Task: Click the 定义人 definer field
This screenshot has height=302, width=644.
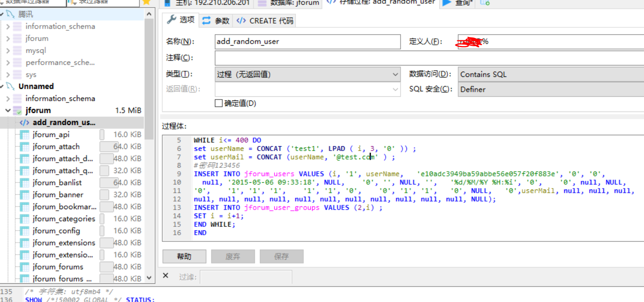Action: coord(551,41)
